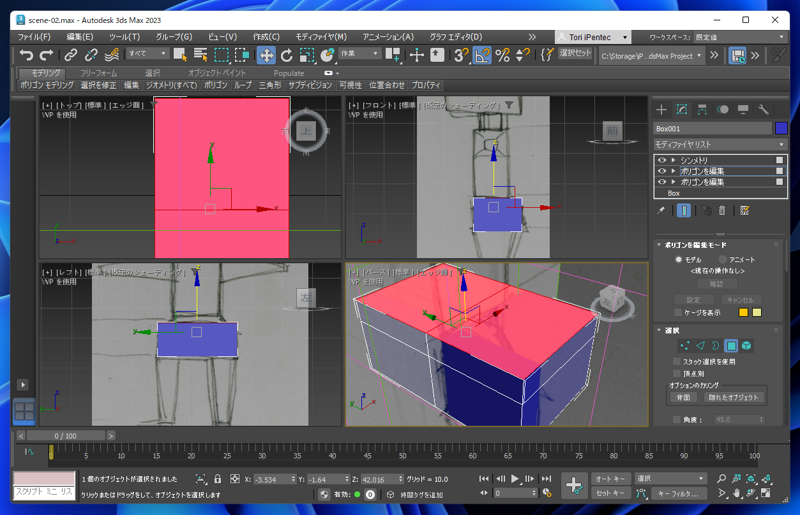This screenshot has height=515, width=800.
Task: Switch to the オブジェクト ペイント ribbon tab
Action: [x=217, y=73]
